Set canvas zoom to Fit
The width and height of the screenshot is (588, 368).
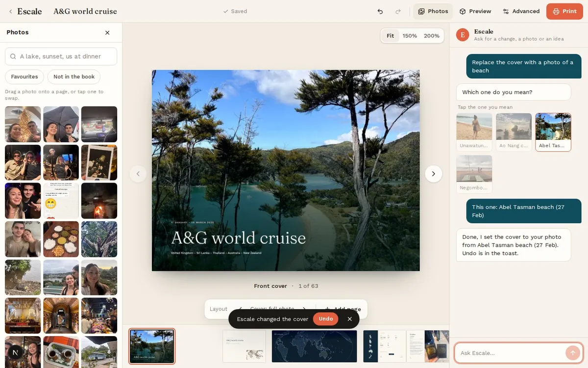coord(390,36)
